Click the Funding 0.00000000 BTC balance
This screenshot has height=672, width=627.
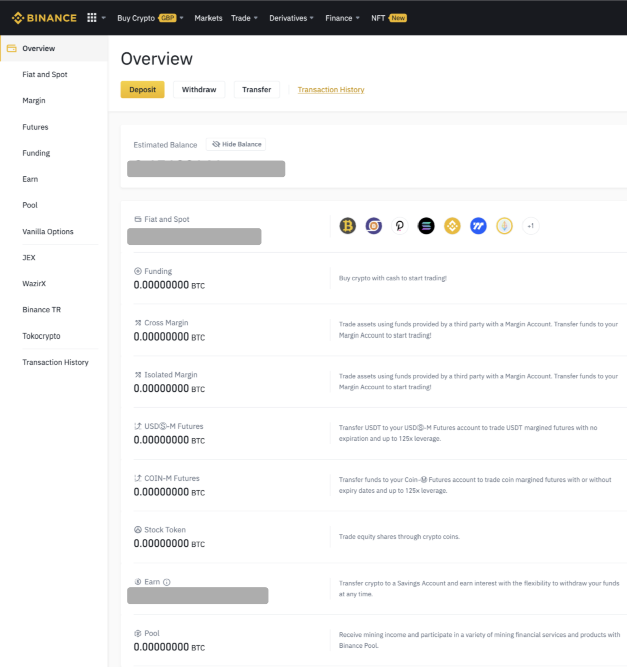coord(169,285)
